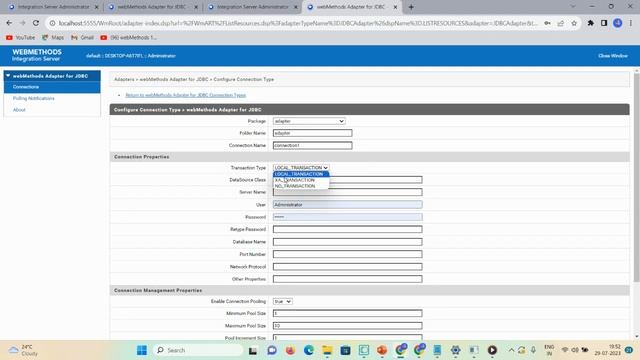This screenshot has height=360, width=640.
Task: Add a new browser tab with plus
Action: click(x=411, y=7)
